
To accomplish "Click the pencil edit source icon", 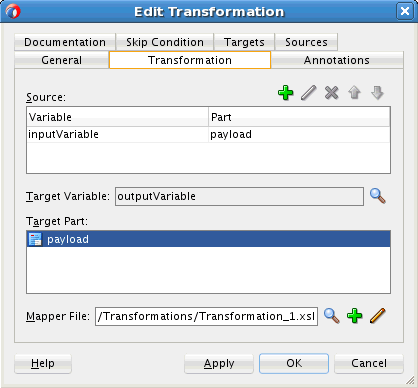I will [309, 93].
